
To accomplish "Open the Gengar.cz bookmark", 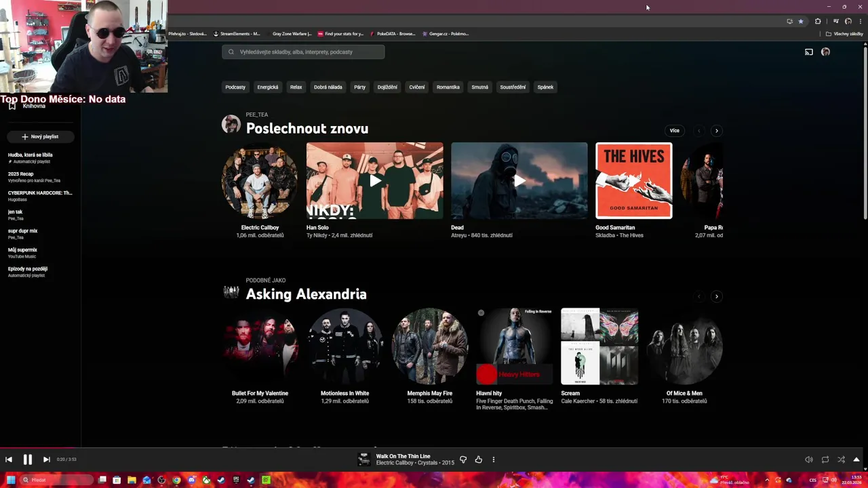I will (x=446, y=33).
